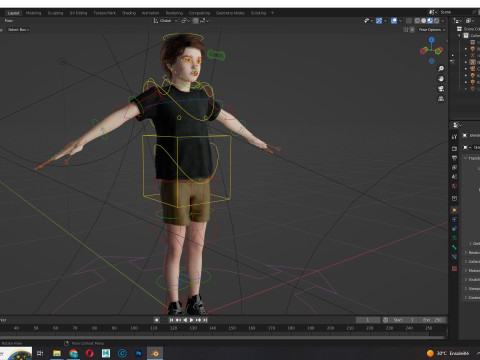Open the green Bone properties tab
The width and height of the screenshot is (480, 360).
point(454,247)
